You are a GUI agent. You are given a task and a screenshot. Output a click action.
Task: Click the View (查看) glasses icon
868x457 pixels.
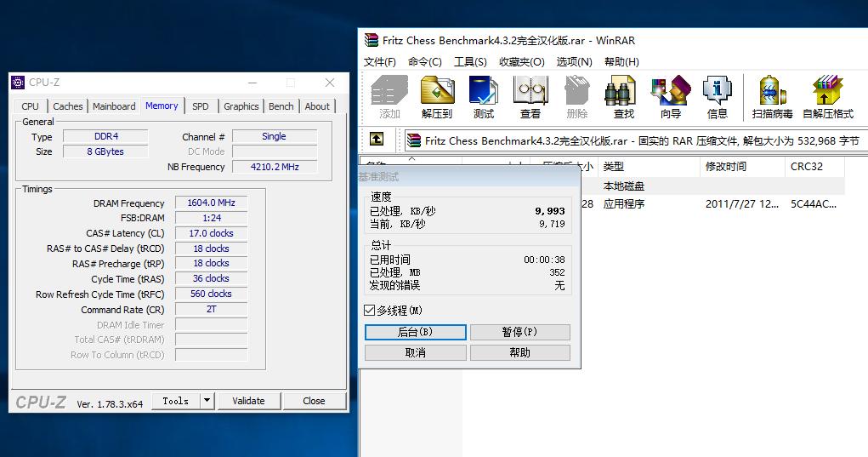(530, 90)
